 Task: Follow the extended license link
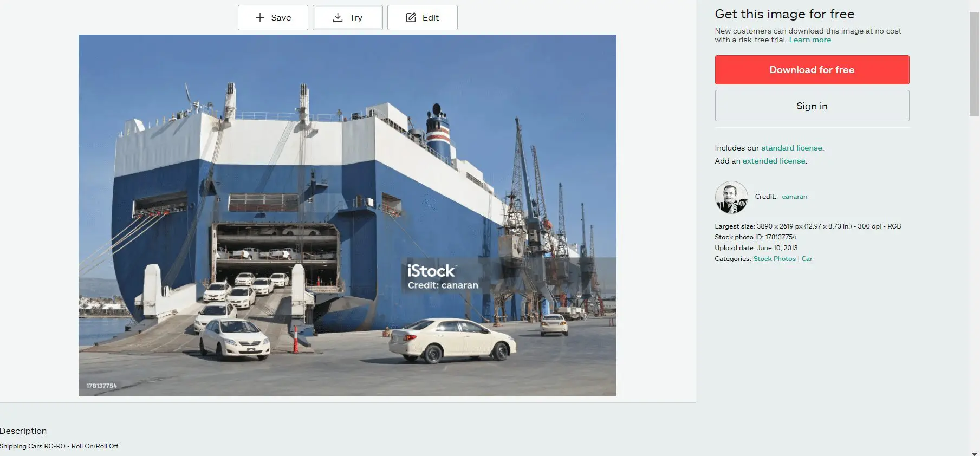[x=774, y=161]
